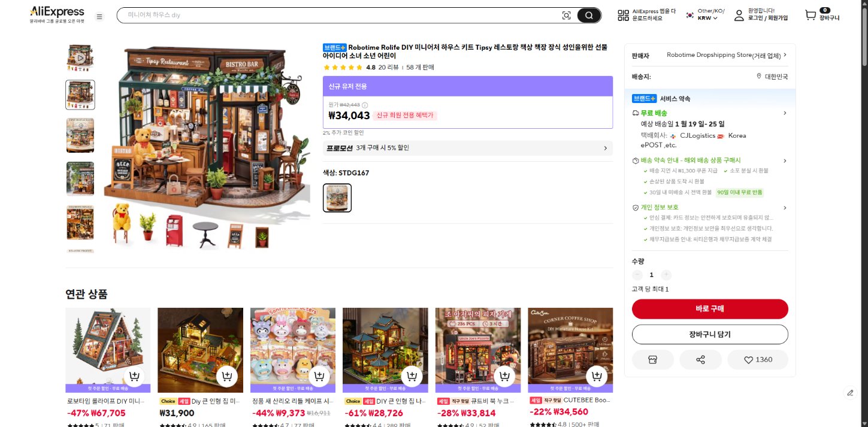The image size is (868, 427).
Task: Expand the promotion 3개 구매 시 5% 할인 row
Action: point(467,148)
